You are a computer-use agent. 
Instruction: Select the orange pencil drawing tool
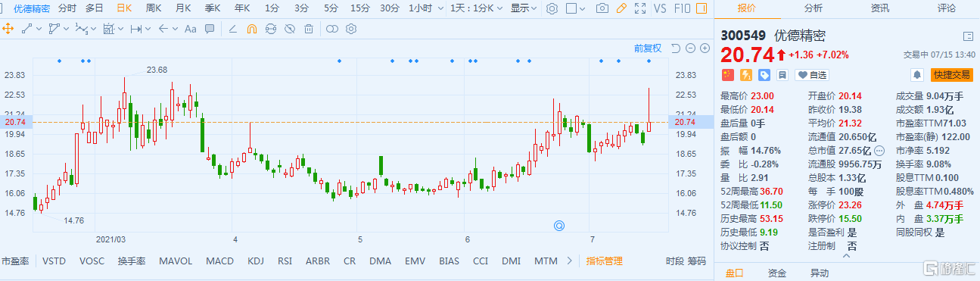tap(621, 8)
